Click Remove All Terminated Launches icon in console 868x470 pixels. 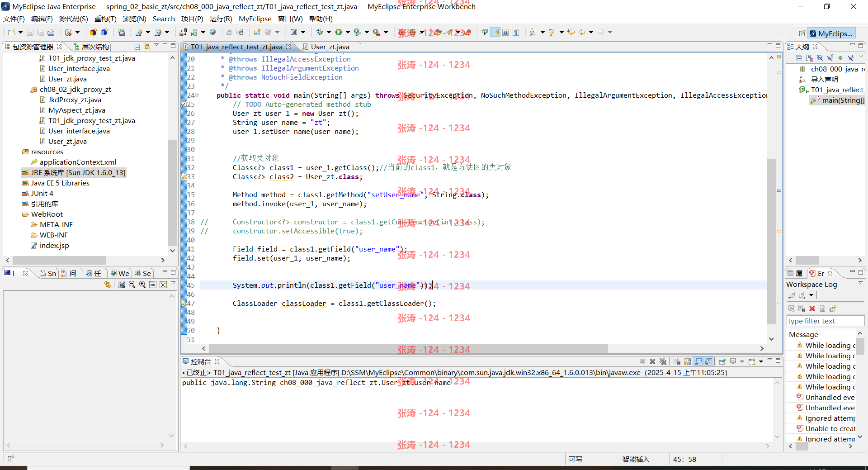click(x=663, y=361)
